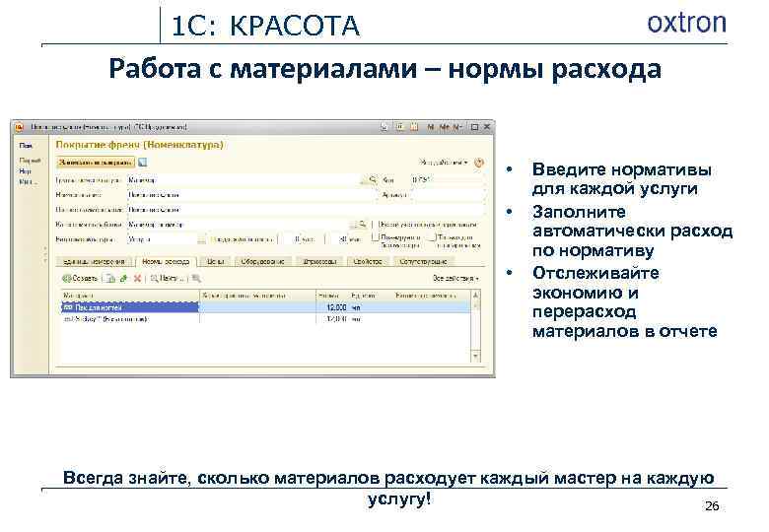Click the Найти search button
The width and height of the screenshot is (769, 532).
coord(169,278)
